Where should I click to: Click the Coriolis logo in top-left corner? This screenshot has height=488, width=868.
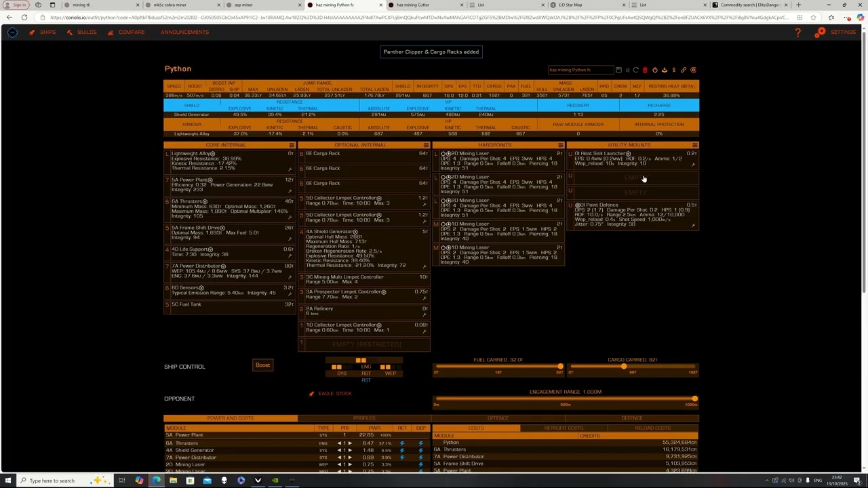12,33
